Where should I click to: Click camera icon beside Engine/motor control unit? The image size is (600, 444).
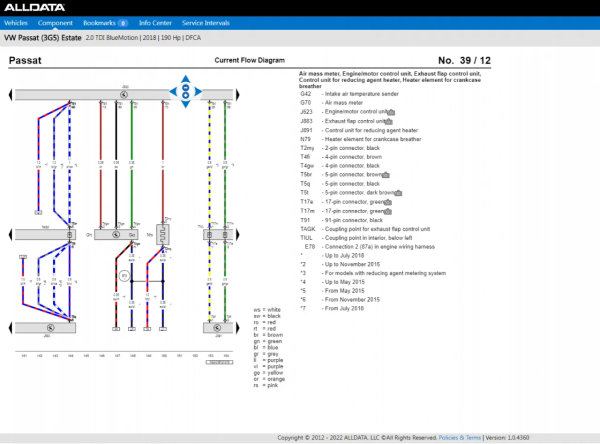[393, 111]
